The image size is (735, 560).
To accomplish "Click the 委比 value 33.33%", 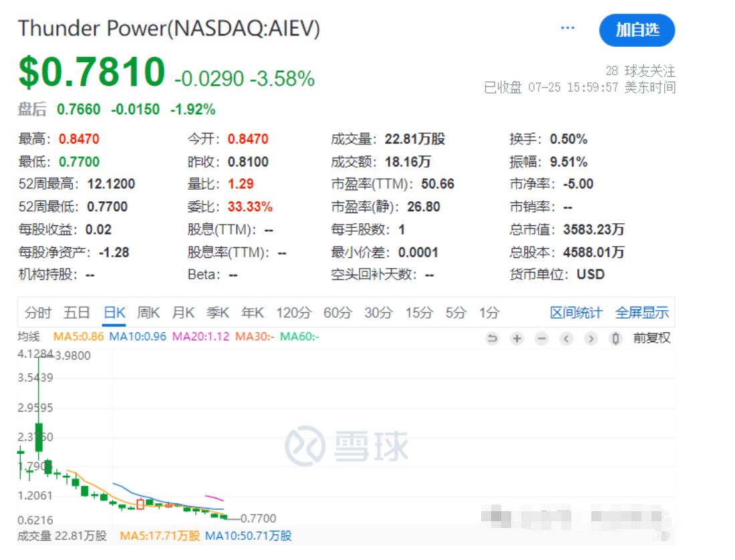I will [x=251, y=206].
